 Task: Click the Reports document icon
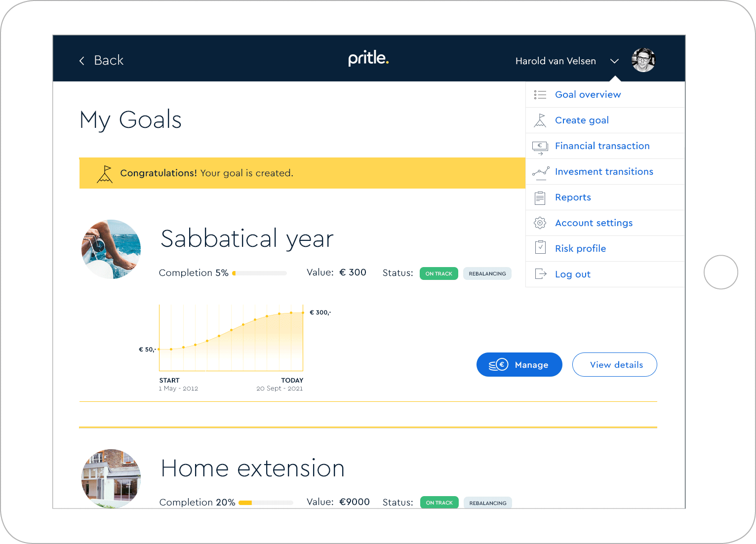[540, 198]
